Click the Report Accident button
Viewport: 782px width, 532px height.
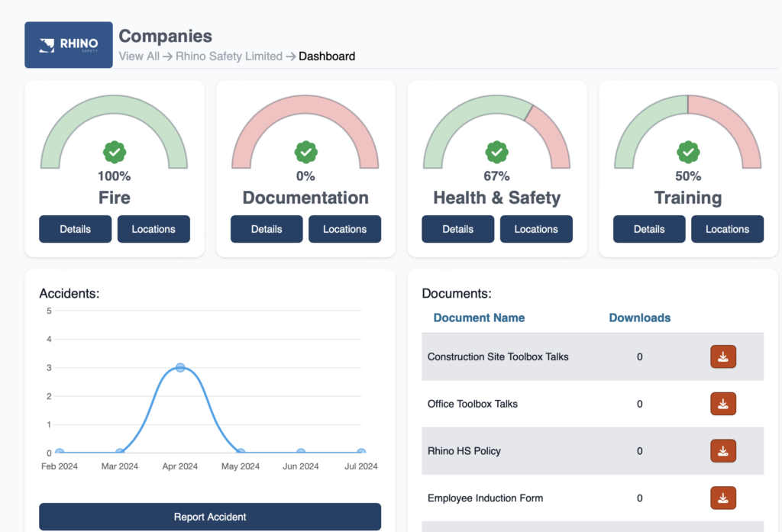click(x=210, y=517)
